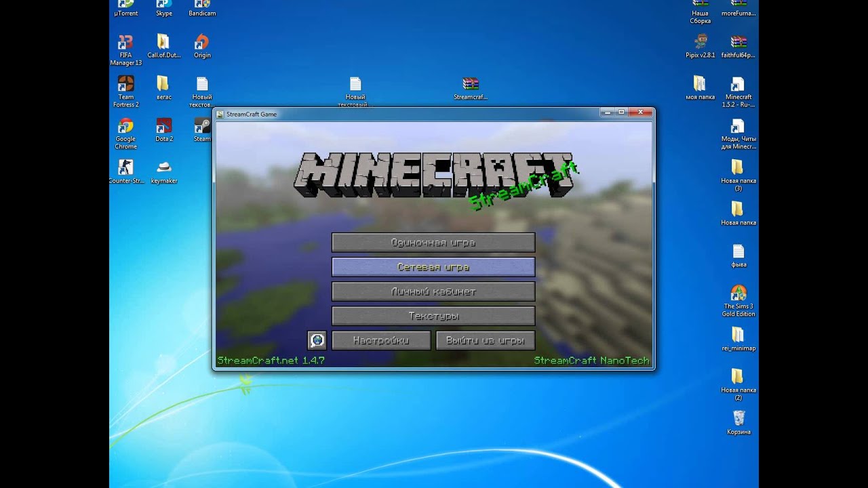
Task: Select the фыва text file icon
Action: click(x=738, y=256)
